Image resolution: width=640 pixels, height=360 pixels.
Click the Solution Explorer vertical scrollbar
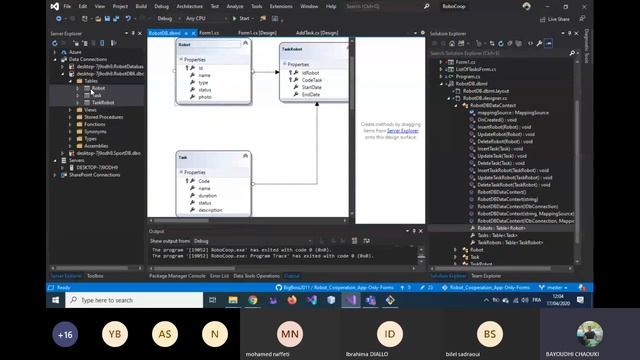point(577,161)
